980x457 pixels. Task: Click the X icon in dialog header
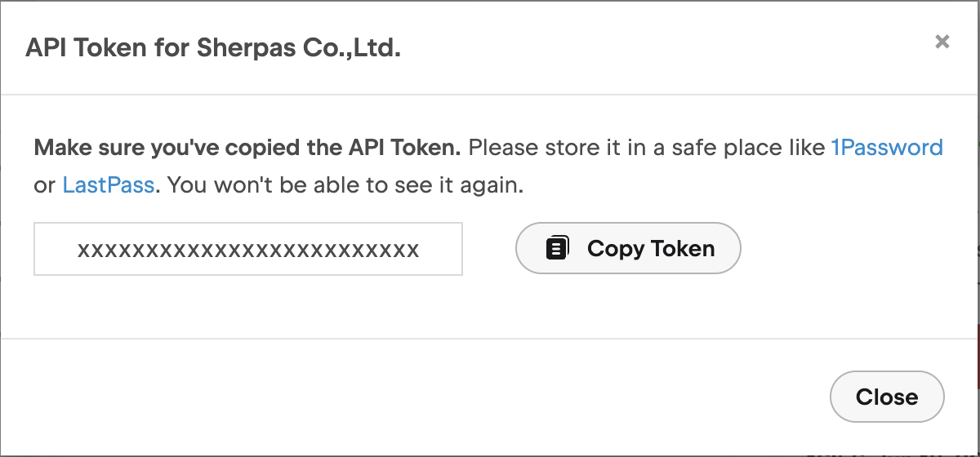(942, 42)
